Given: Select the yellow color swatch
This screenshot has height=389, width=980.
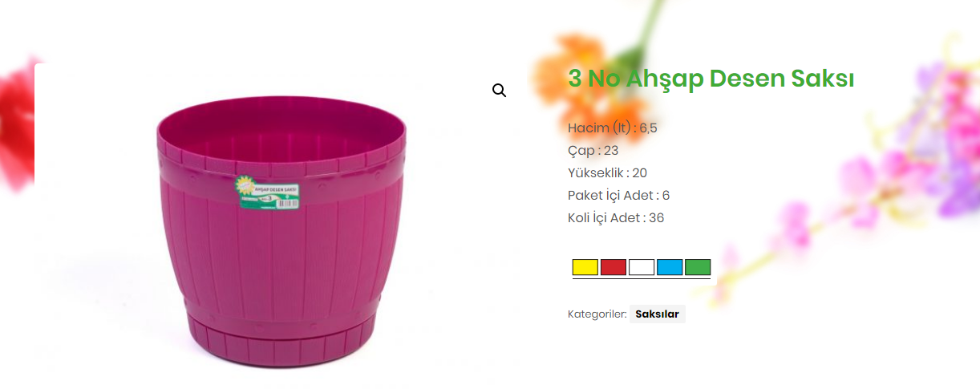Looking at the screenshot, I should 585,267.
